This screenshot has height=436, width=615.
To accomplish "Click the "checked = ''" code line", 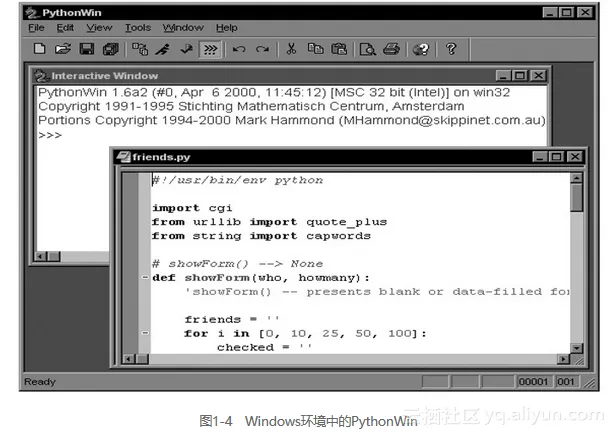I will click(265, 347).
